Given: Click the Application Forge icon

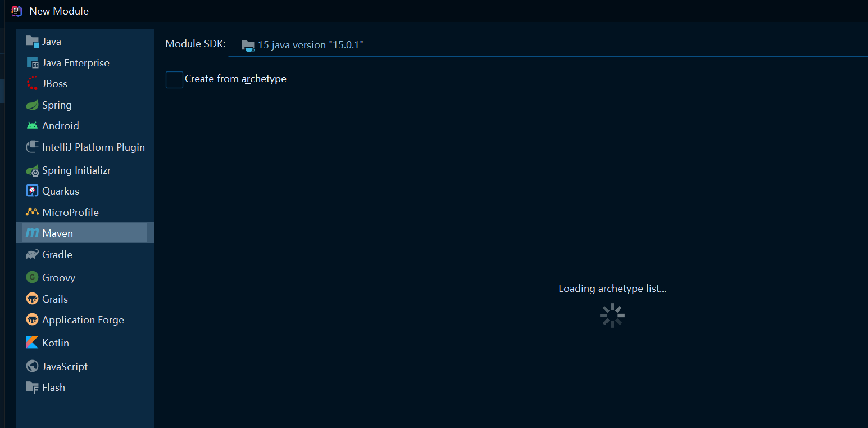Looking at the screenshot, I should pos(33,319).
